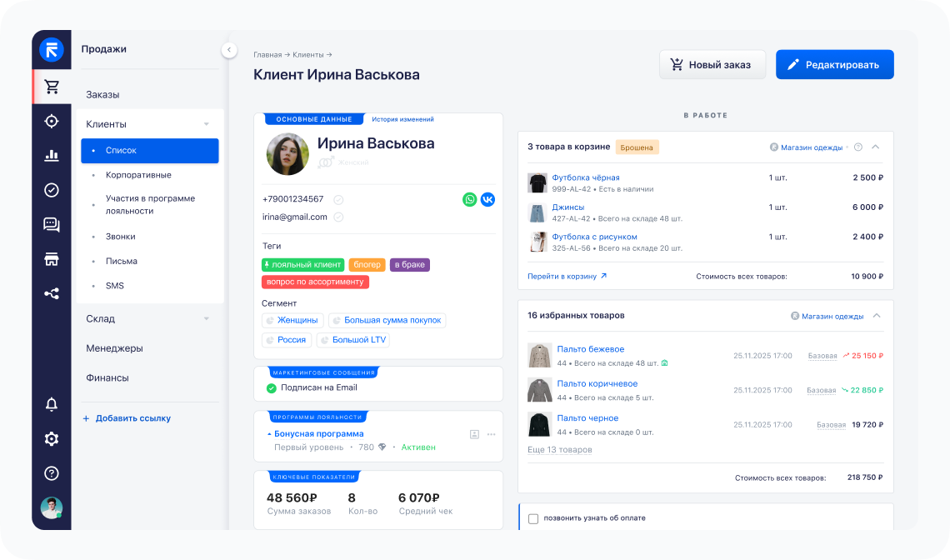Open notifications via the bell icon
The width and height of the screenshot is (950, 560).
click(51, 404)
